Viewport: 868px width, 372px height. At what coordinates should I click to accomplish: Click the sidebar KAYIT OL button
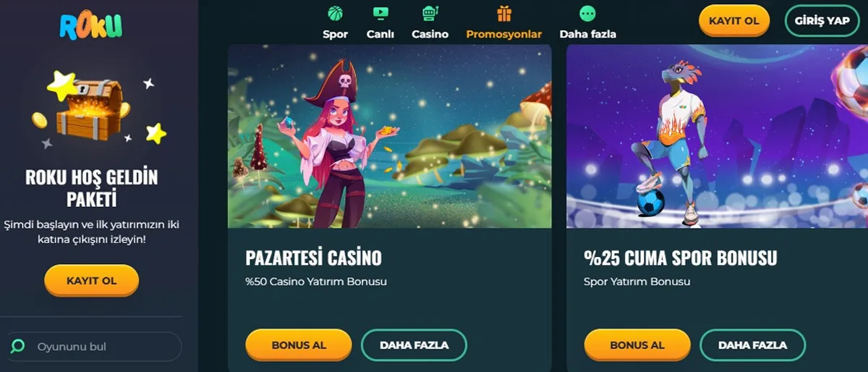click(91, 281)
